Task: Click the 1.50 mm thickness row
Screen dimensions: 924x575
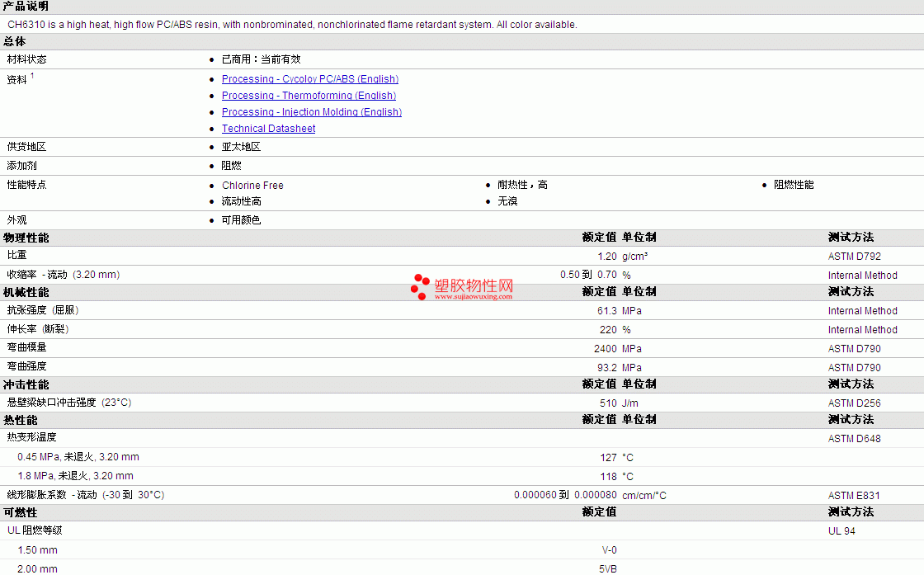Action: coord(38,550)
